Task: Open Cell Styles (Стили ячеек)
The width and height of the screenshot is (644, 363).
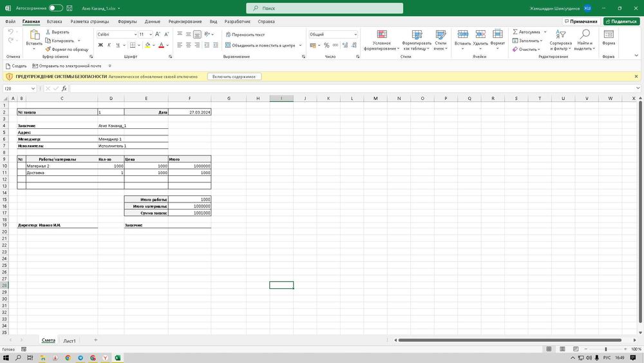Action: click(440, 40)
